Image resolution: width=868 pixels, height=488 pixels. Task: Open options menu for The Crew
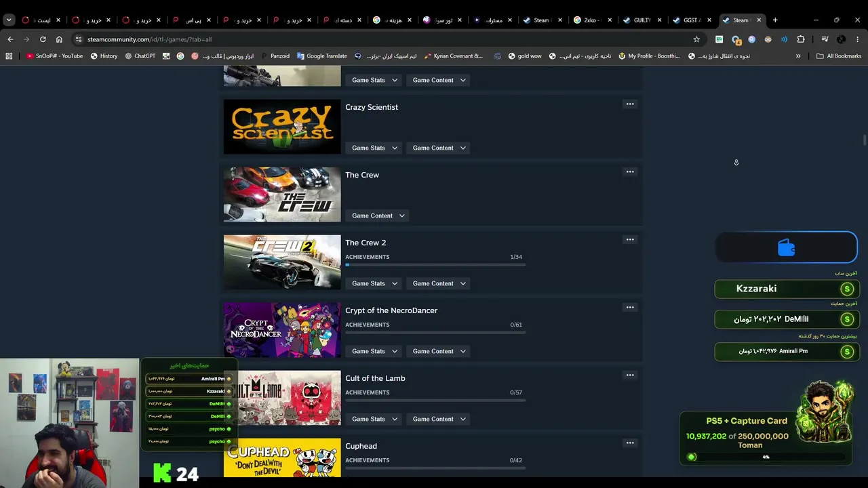click(630, 171)
